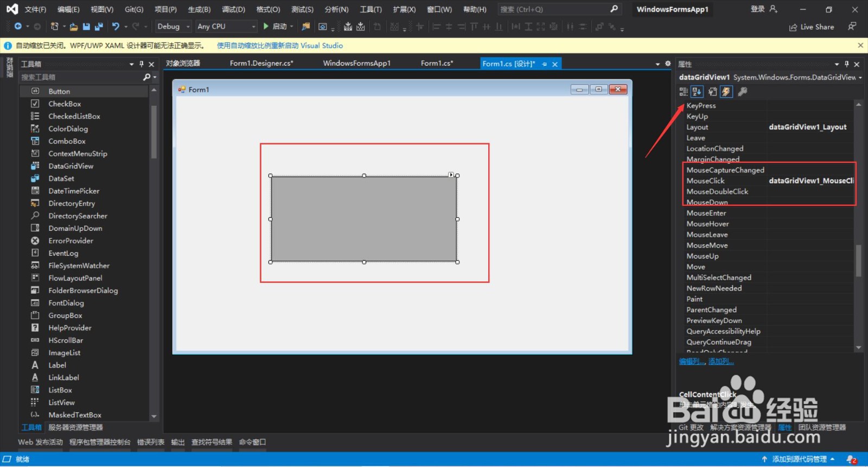This screenshot has height=467, width=868.
Task: Switch to the Form1.Designer.cs tab
Action: [x=261, y=64]
